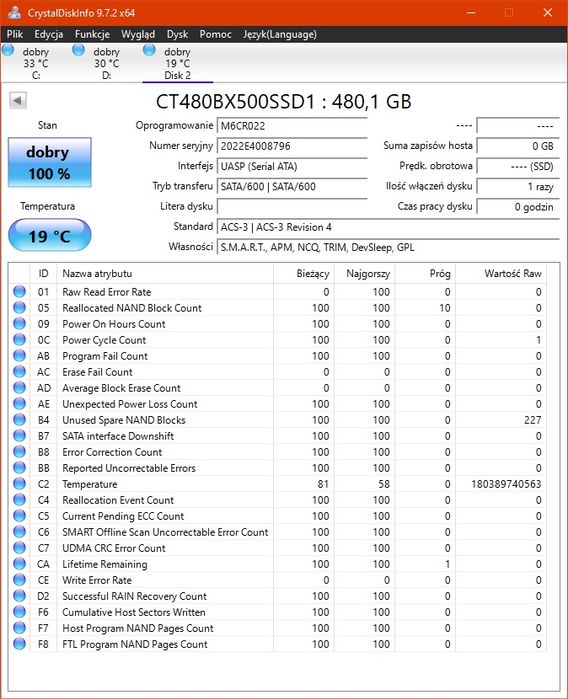Click status orb of Reallocation Event Count
The width and height of the screenshot is (568, 699).
19,500
